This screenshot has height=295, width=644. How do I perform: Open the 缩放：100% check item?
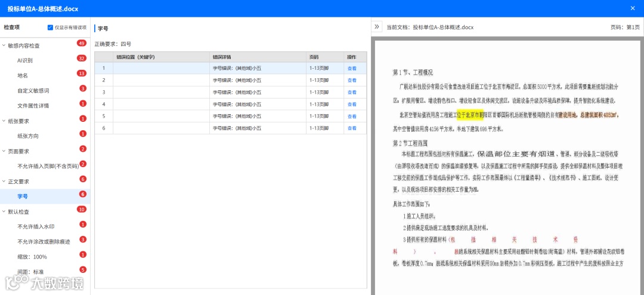click(x=32, y=257)
